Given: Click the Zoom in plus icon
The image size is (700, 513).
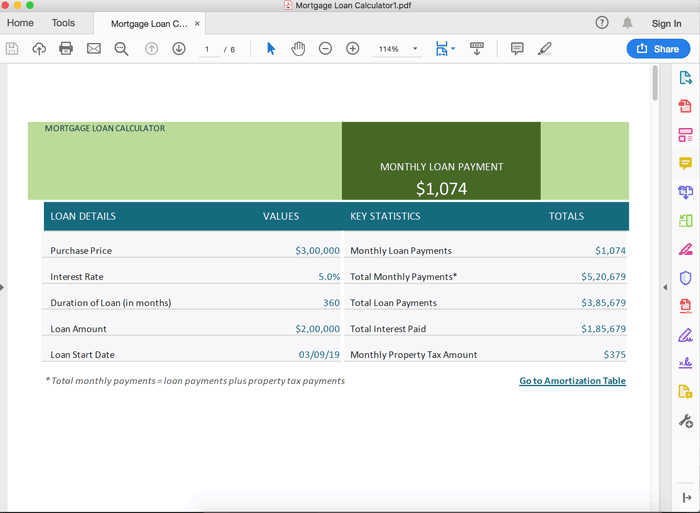Looking at the screenshot, I should [353, 48].
